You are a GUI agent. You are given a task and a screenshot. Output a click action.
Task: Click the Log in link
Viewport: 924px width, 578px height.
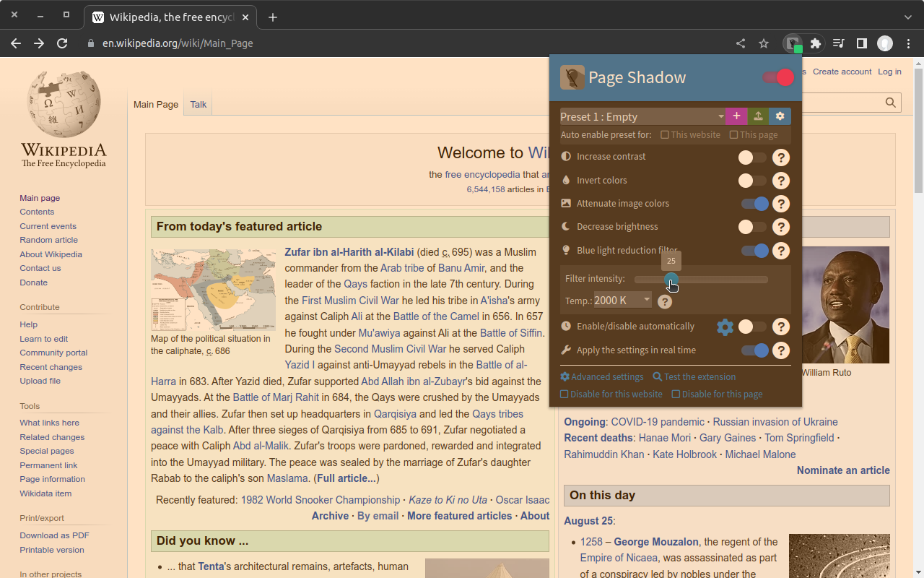click(x=889, y=72)
